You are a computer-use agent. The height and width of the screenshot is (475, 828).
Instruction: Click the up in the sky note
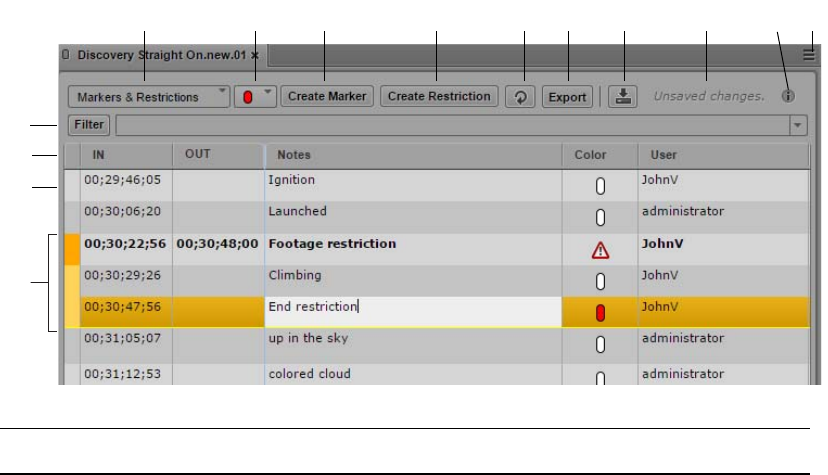[308, 338]
